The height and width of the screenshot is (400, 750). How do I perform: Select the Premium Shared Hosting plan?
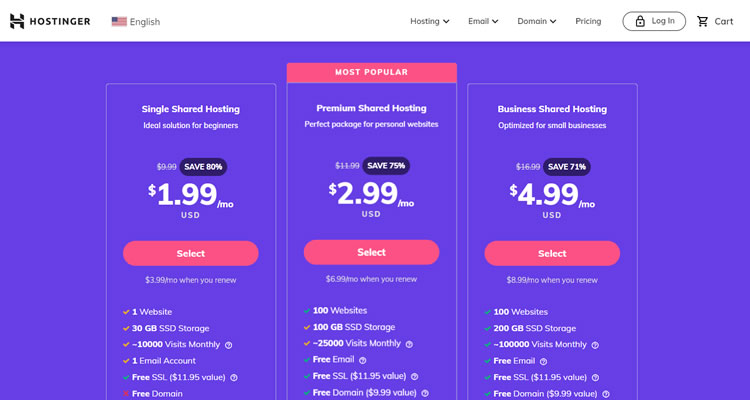[x=371, y=252]
